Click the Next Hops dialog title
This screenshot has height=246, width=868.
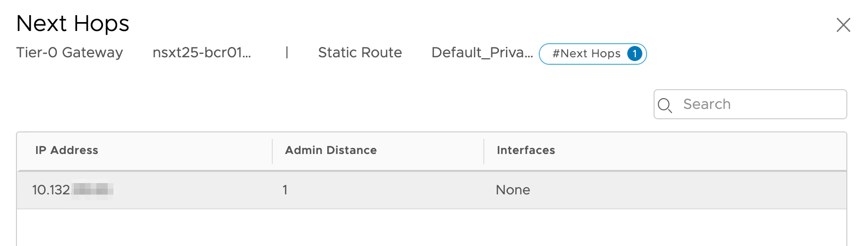(73, 23)
